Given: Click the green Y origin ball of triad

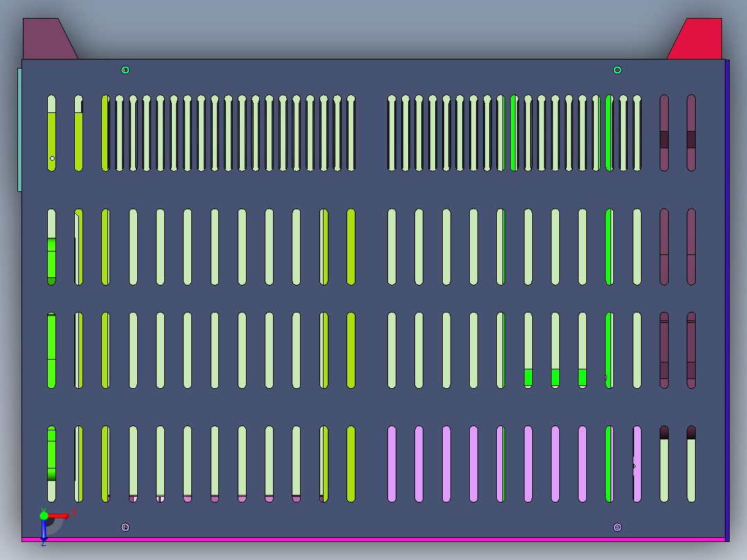Looking at the screenshot, I should coord(44,516).
